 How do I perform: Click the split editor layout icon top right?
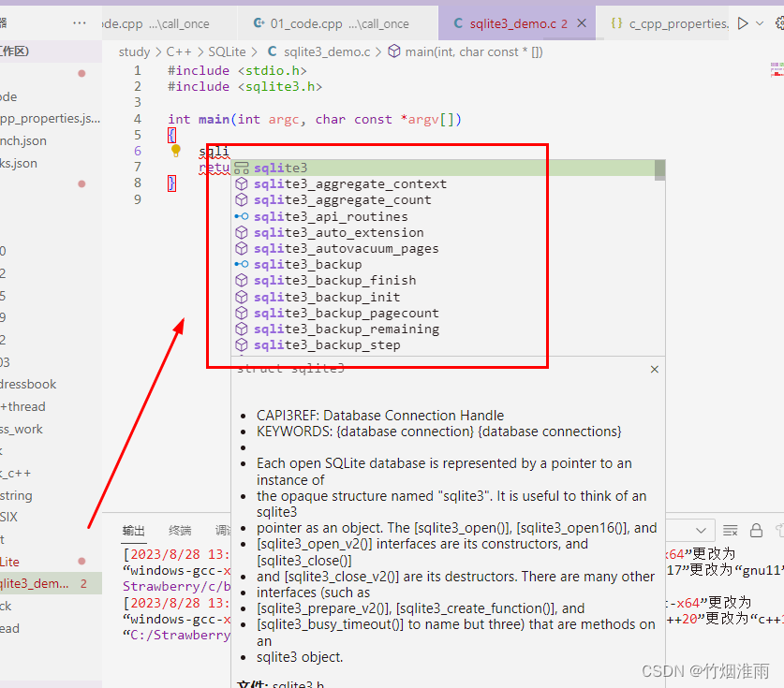[x=780, y=22]
